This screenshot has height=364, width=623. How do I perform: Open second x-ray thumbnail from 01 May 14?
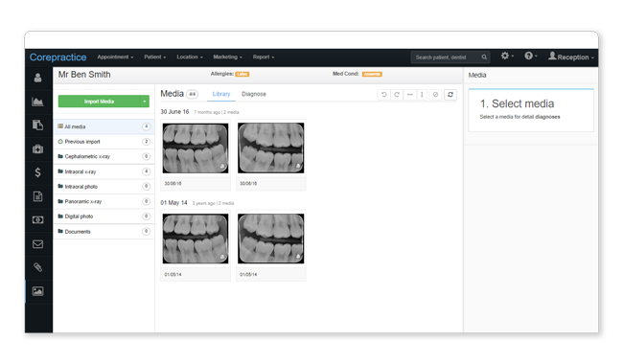[271, 239]
